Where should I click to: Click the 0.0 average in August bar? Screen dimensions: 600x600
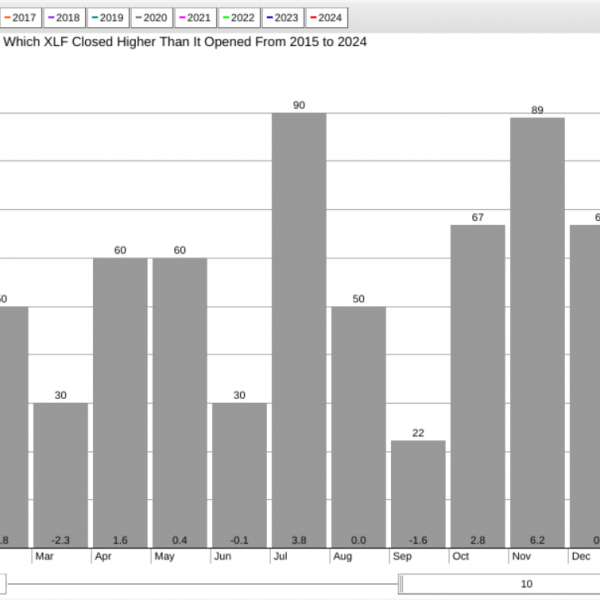tap(359, 540)
